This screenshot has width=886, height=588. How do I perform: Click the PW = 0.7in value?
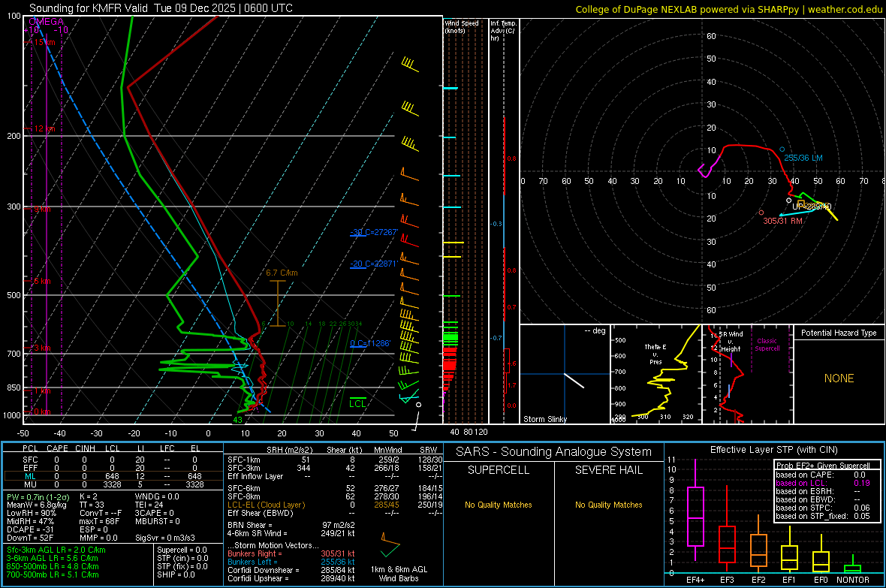pyautogui.click(x=38, y=496)
